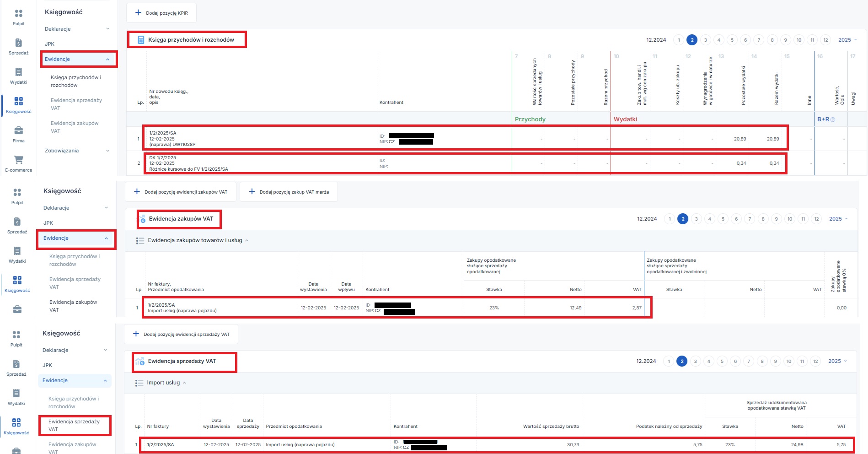
Task: Open Księgowość icon in the KPiR view sidebar
Action: 18,101
